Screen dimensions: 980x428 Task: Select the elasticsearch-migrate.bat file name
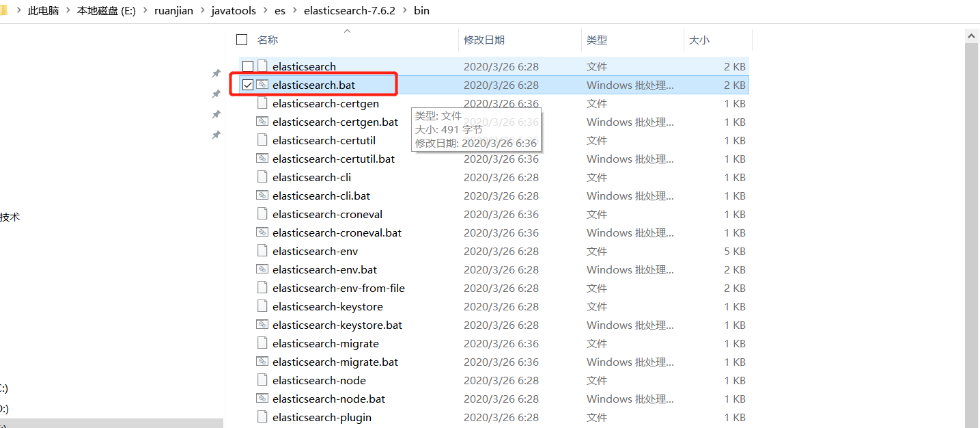pyautogui.click(x=335, y=362)
